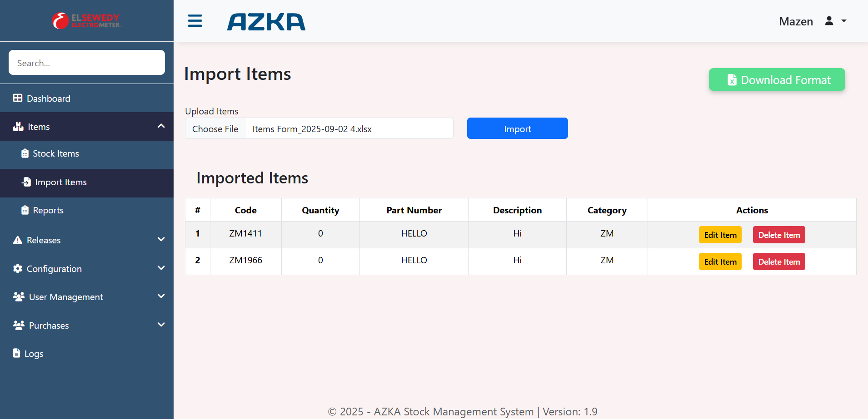868x419 pixels.
Task: Click the user profile icon
Action: [829, 21]
